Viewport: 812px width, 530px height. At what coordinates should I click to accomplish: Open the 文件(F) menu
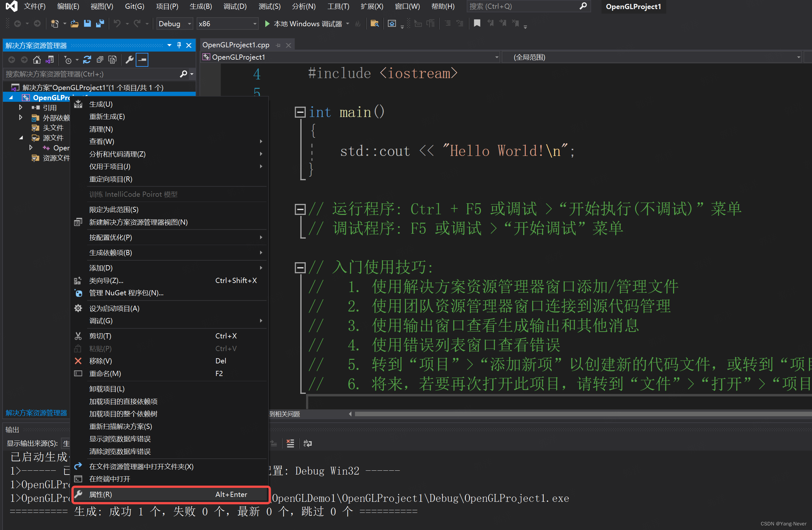[x=34, y=6]
